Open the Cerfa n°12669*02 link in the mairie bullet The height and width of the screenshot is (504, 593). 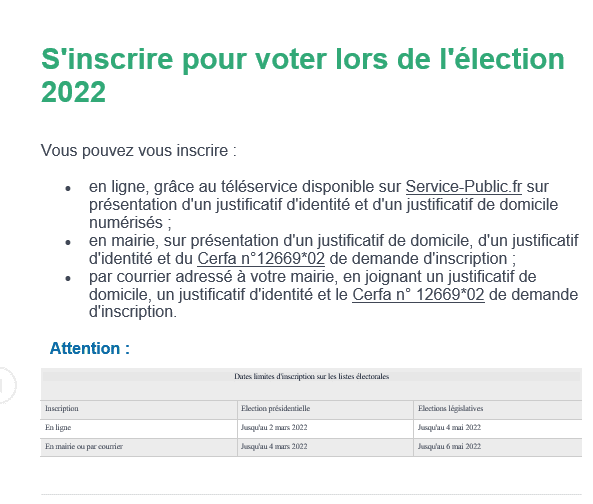pyautogui.click(x=261, y=259)
